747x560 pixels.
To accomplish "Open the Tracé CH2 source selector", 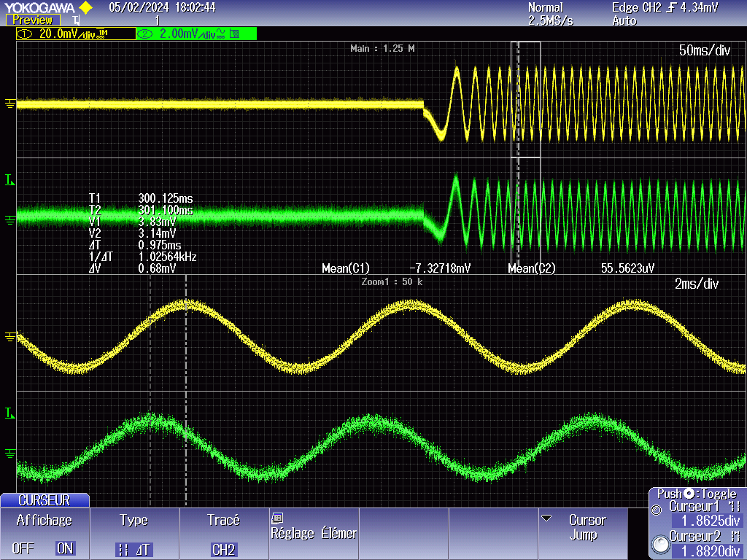I will click(222, 549).
